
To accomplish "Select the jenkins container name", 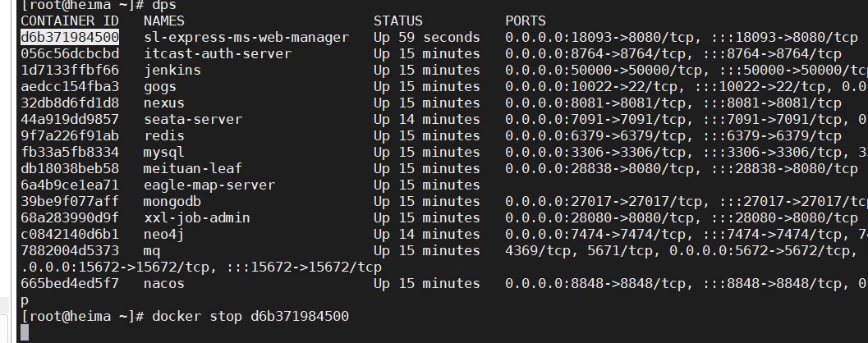I will (x=172, y=71).
